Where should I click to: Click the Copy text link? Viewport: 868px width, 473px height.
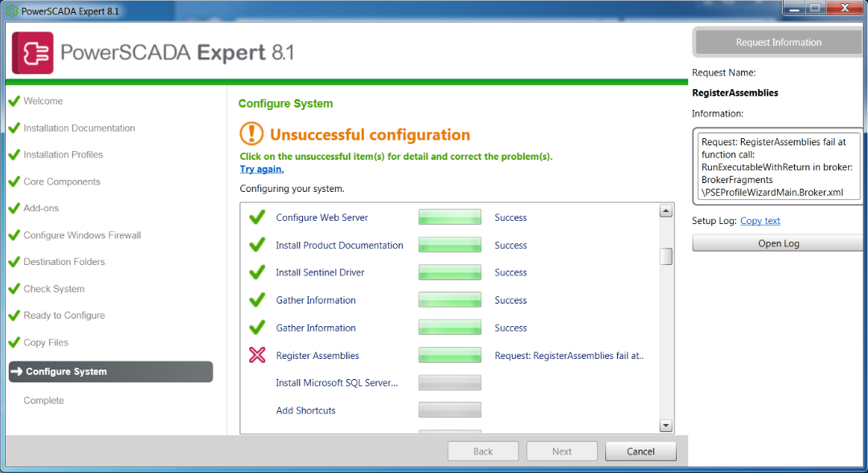[x=760, y=221]
